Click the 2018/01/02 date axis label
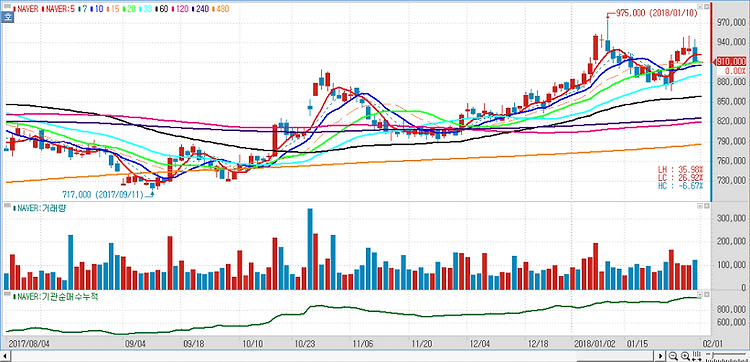 (595, 344)
